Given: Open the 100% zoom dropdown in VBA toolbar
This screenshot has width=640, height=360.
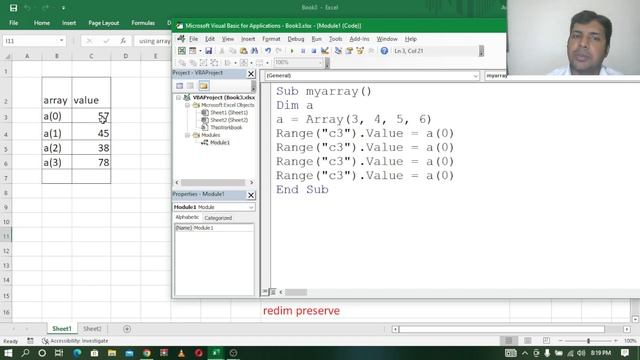Looking at the screenshot, I should tap(320, 62).
